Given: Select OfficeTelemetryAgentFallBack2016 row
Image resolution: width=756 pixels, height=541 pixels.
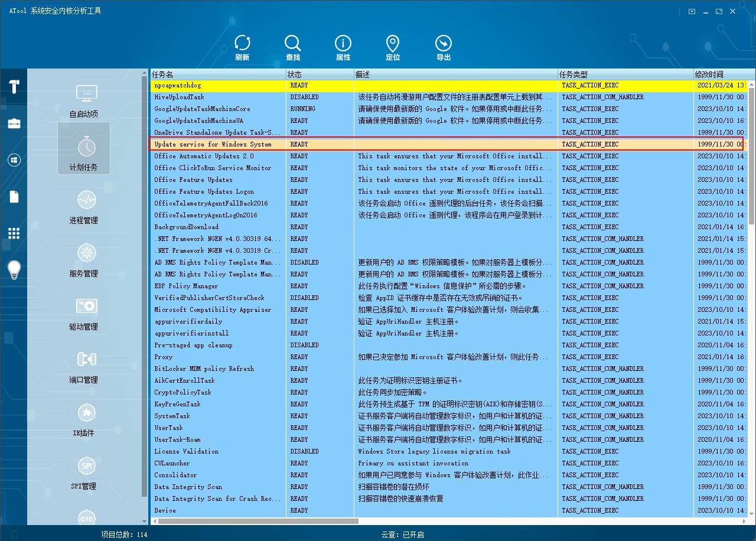Looking at the screenshot, I should pyautogui.click(x=449, y=203).
